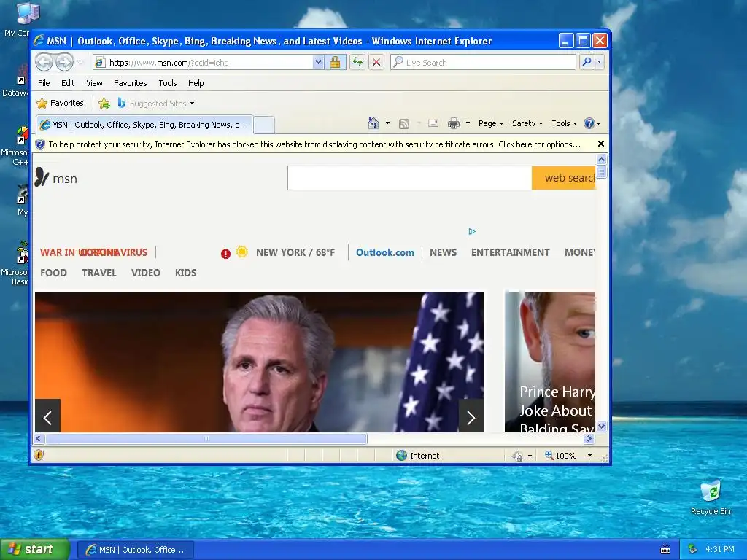The height and width of the screenshot is (560, 747).
Task: Click the MSN web search text field
Action: coord(410,178)
